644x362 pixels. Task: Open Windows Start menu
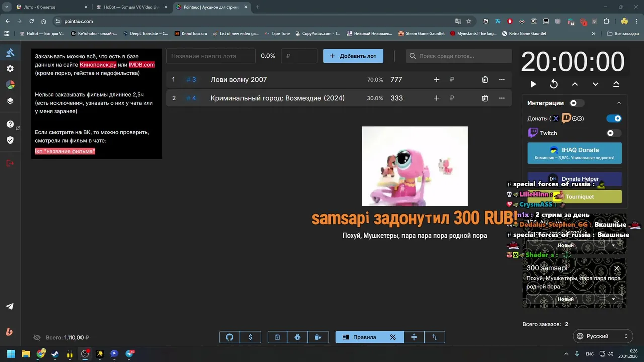pyautogui.click(x=11, y=354)
